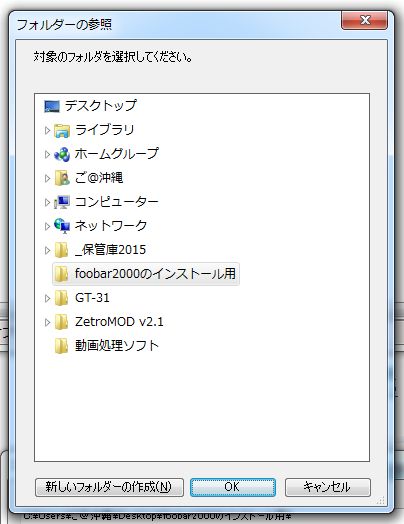Click the コンピューター icon

point(62,202)
